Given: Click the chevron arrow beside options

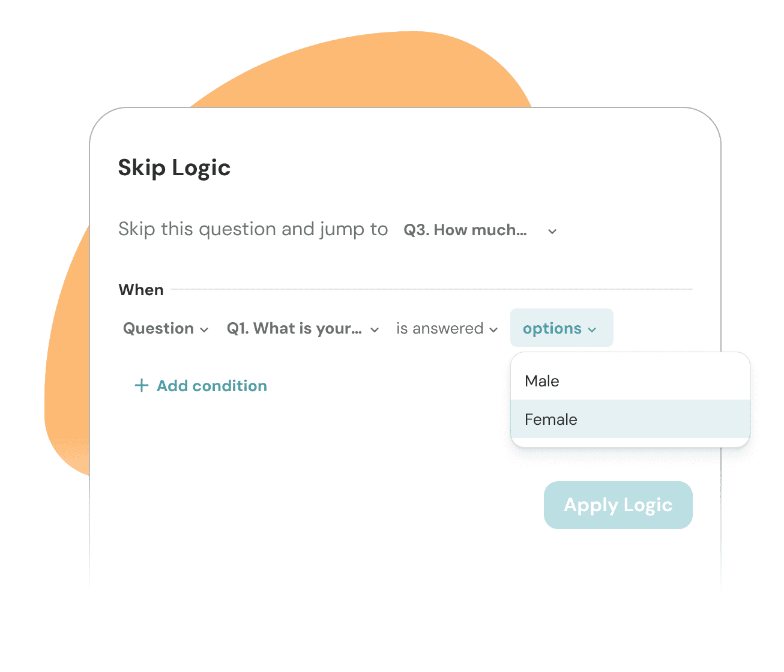Looking at the screenshot, I should 592,330.
